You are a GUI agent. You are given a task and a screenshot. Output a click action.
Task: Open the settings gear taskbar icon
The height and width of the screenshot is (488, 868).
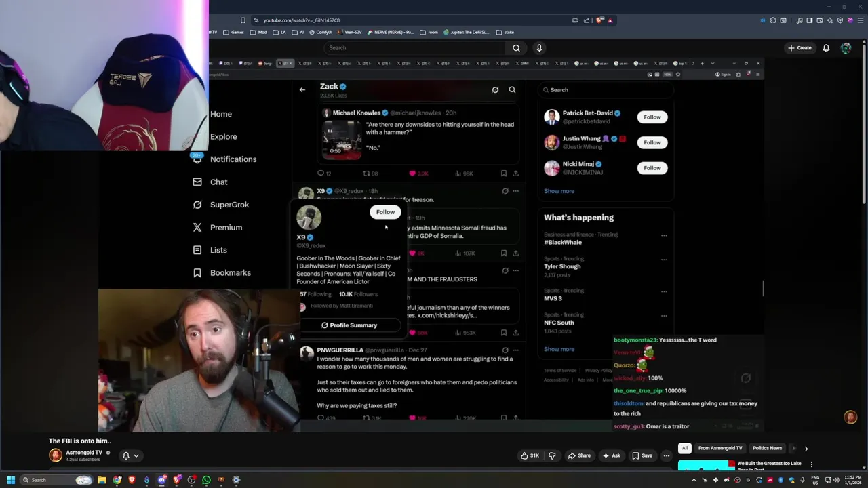point(236,480)
